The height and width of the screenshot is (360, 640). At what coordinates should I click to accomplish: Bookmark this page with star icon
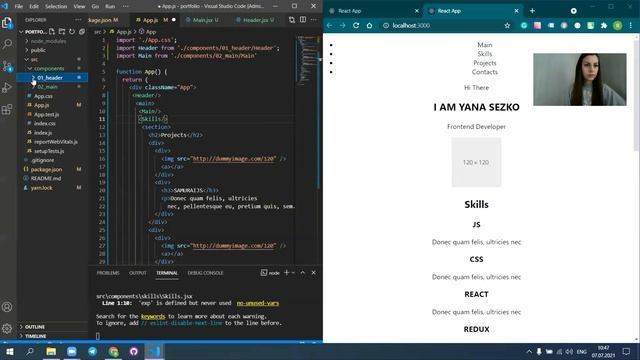507,25
